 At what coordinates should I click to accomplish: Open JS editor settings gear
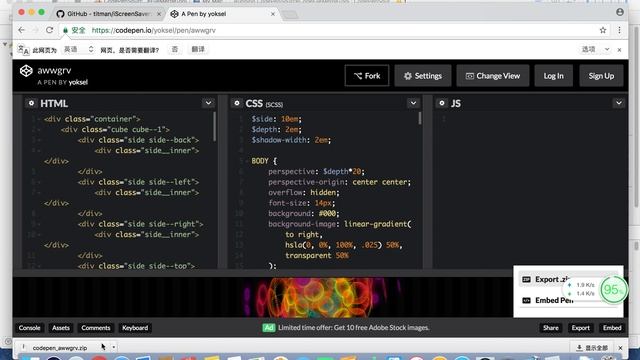[442, 103]
